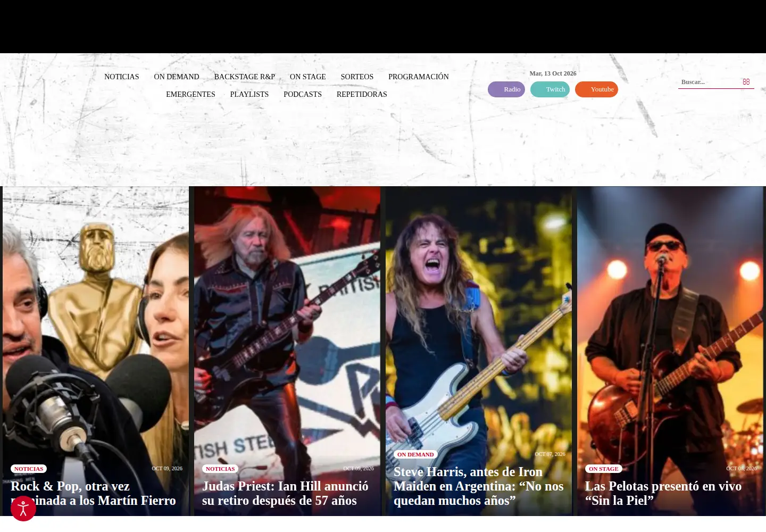The width and height of the screenshot is (766, 532).
Task: Click "OCT 08, 2026" on Las Pelotas card
Action: pyautogui.click(x=742, y=469)
